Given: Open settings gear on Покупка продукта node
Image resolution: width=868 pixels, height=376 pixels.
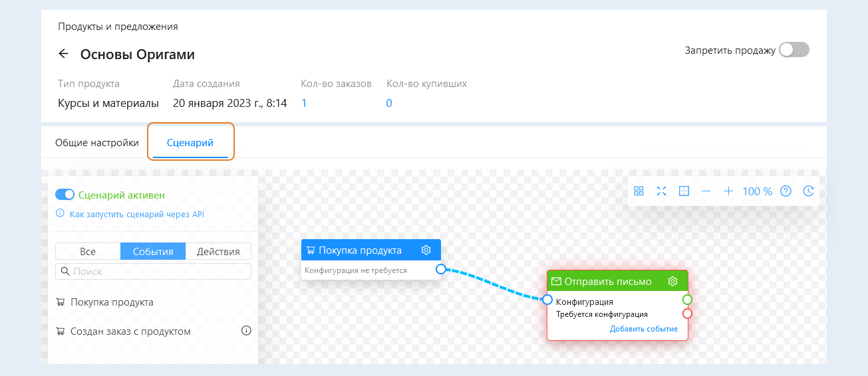Looking at the screenshot, I should [426, 250].
